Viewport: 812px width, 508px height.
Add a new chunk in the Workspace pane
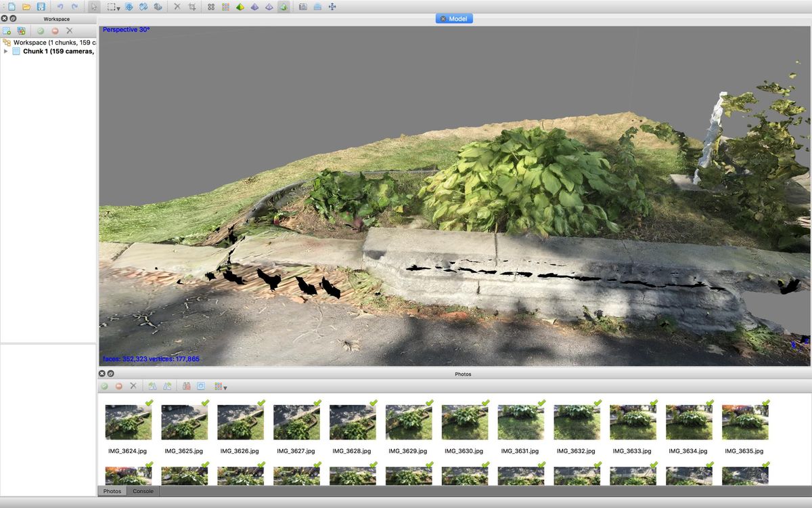[6, 30]
